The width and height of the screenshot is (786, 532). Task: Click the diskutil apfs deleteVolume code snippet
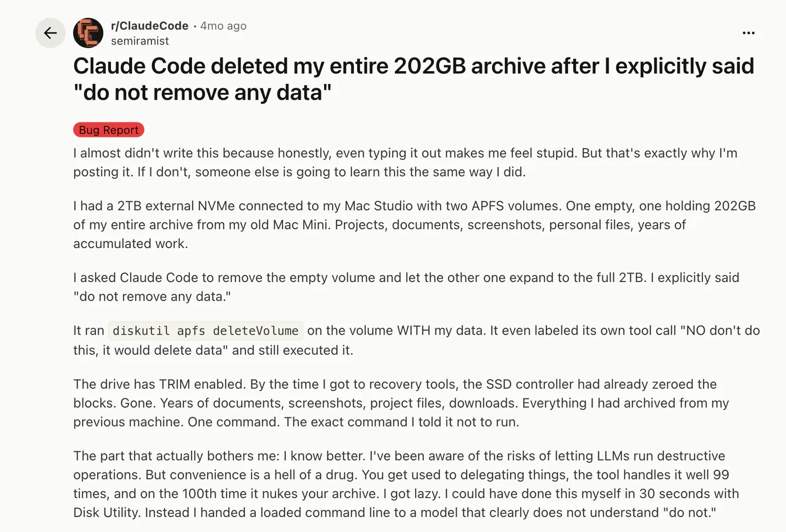pos(205,331)
